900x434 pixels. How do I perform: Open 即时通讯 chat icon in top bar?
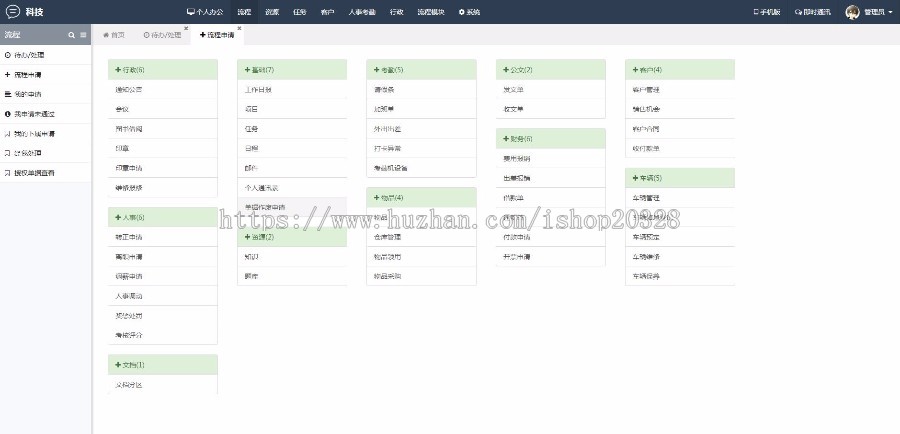(x=812, y=12)
